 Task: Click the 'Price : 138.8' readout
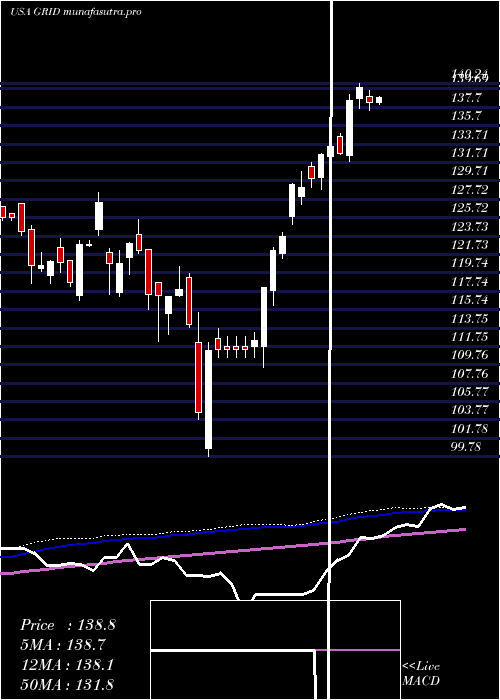tap(68, 625)
